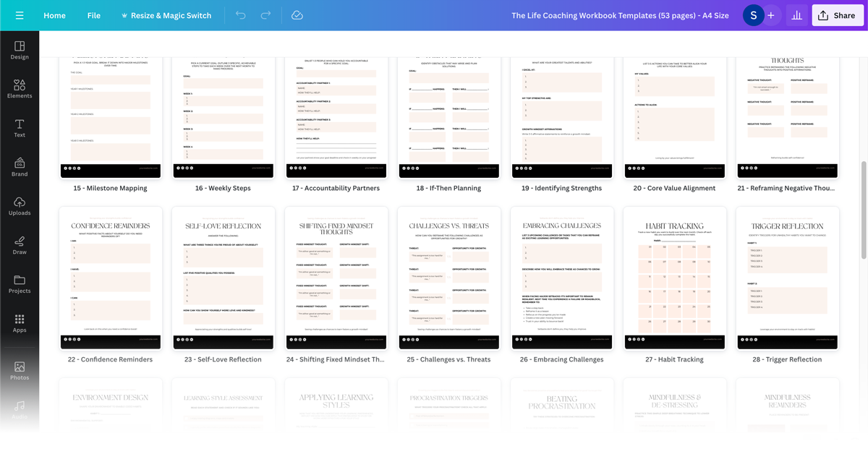Click the Share button
This screenshot has height=454, width=868.
click(837, 15)
